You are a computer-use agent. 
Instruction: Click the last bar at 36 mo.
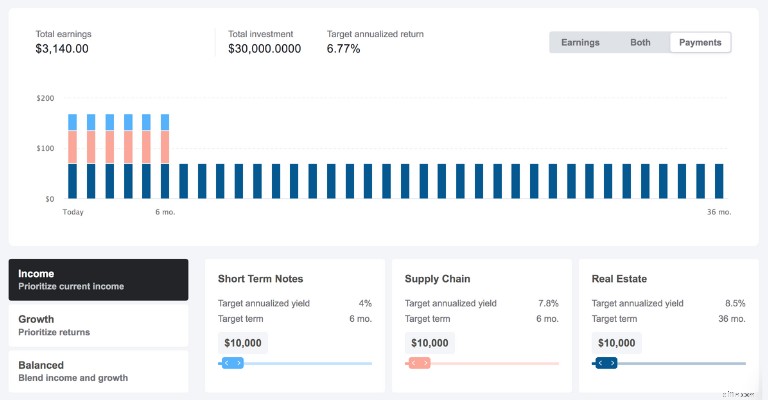click(x=719, y=181)
